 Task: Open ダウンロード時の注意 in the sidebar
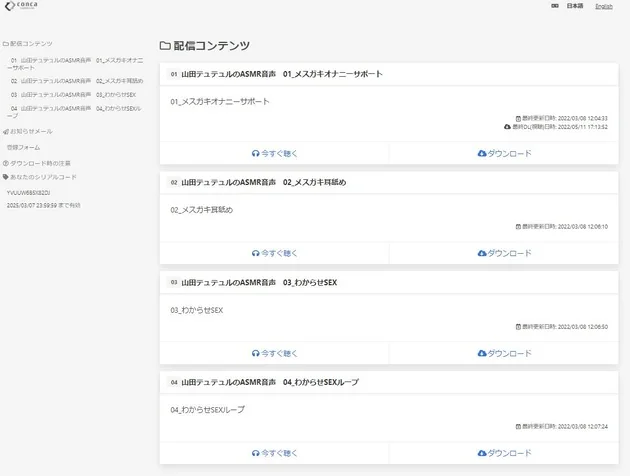pyautogui.click(x=37, y=163)
